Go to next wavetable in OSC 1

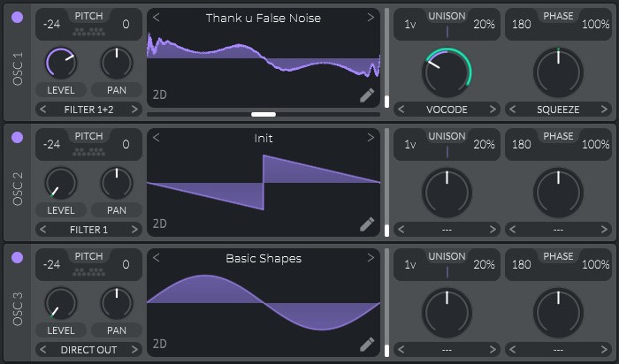[371, 18]
